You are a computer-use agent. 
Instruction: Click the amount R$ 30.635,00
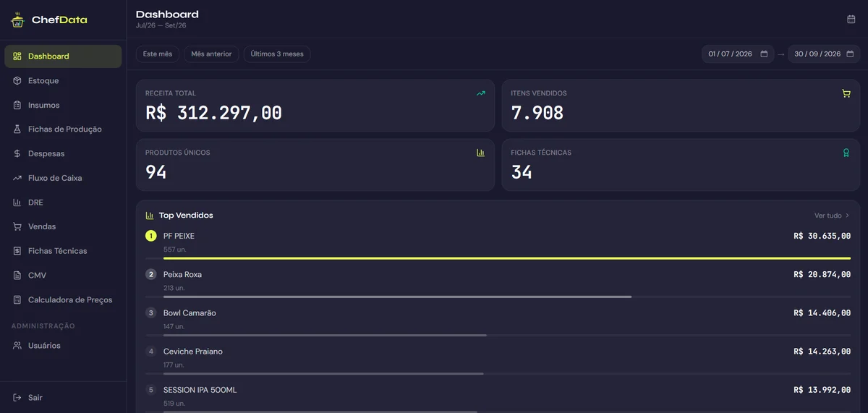(x=822, y=236)
